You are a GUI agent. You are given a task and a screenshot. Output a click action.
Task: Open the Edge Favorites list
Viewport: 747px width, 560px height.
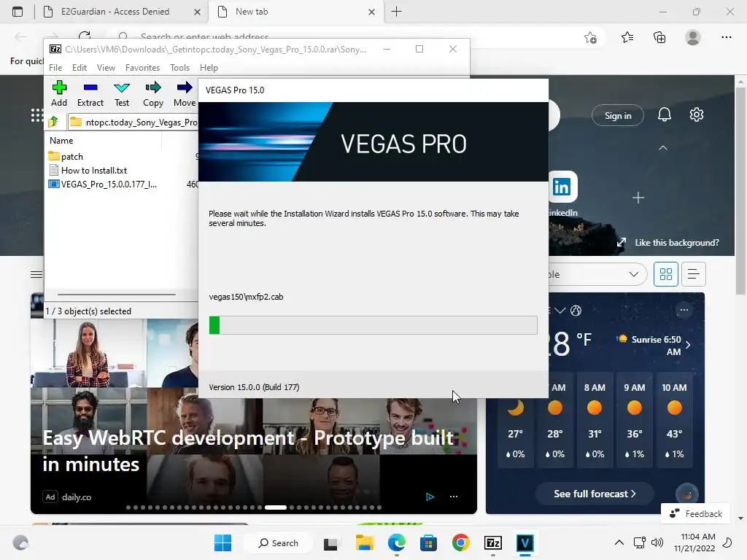tap(627, 37)
